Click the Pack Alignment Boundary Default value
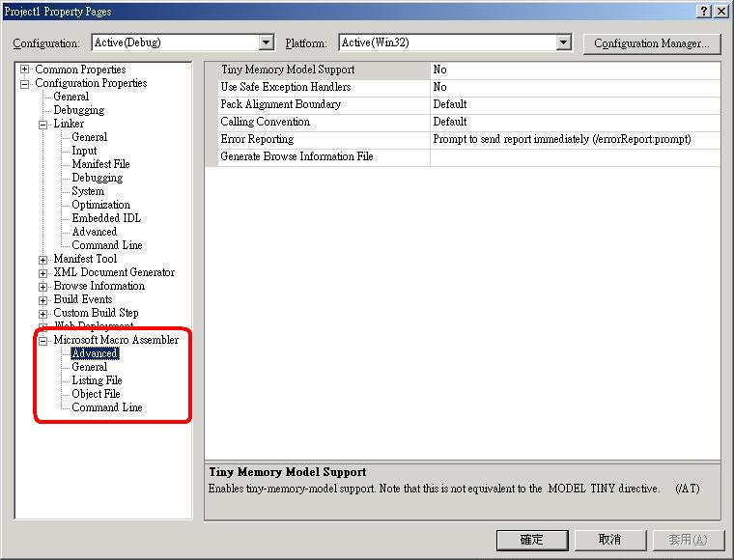734x560 pixels. point(576,105)
